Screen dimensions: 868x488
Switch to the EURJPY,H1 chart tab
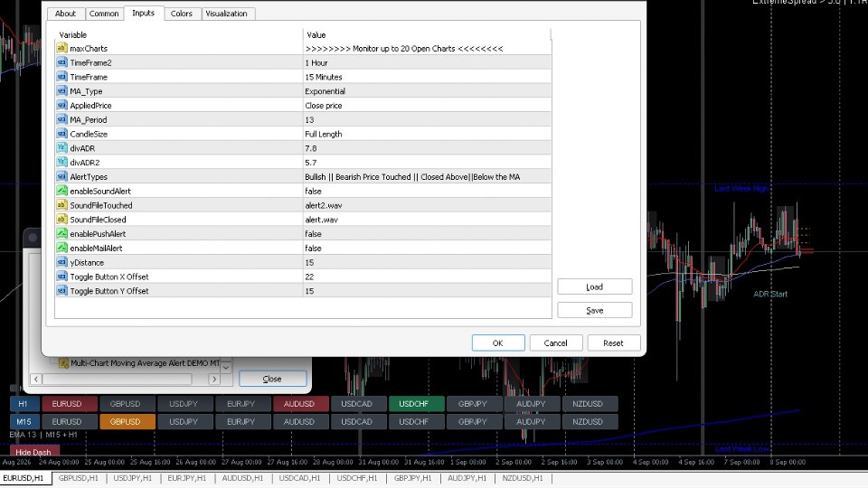click(186, 478)
